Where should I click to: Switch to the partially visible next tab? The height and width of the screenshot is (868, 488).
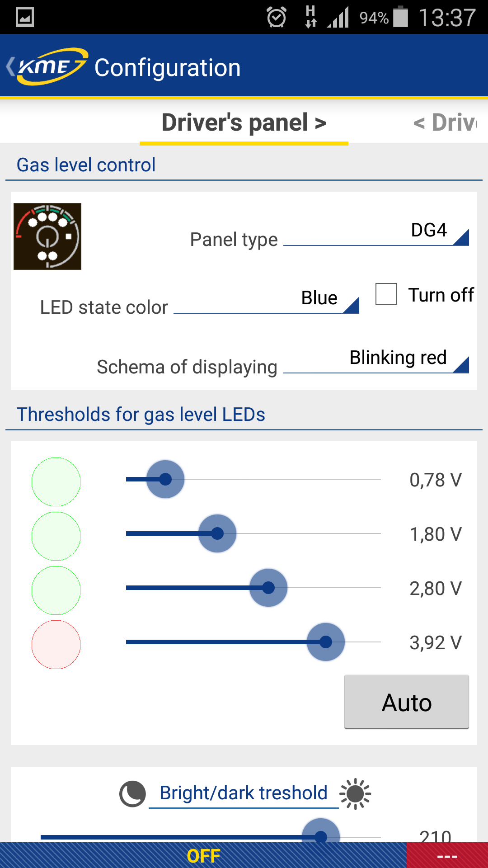click(x=446, y=123)
